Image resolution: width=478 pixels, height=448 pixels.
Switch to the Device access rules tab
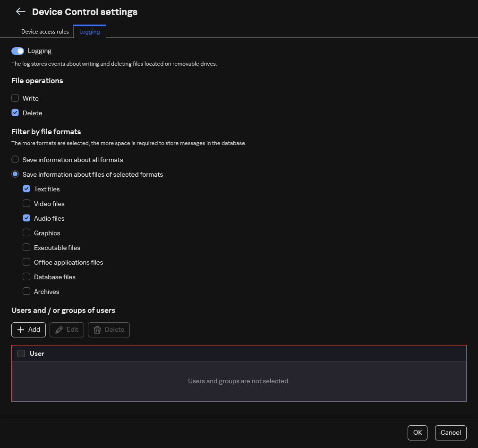point(45,31)
